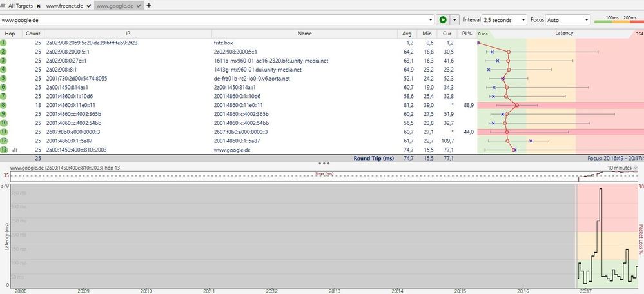Click the Name column header
Screen dimensions: 644x294
304,34
